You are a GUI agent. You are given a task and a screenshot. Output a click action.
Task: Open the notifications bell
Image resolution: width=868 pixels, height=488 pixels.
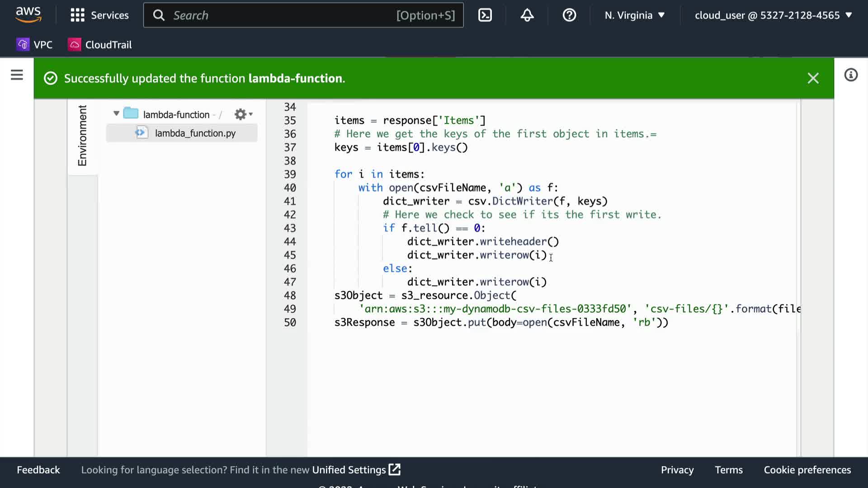click(x=527, y=15)
